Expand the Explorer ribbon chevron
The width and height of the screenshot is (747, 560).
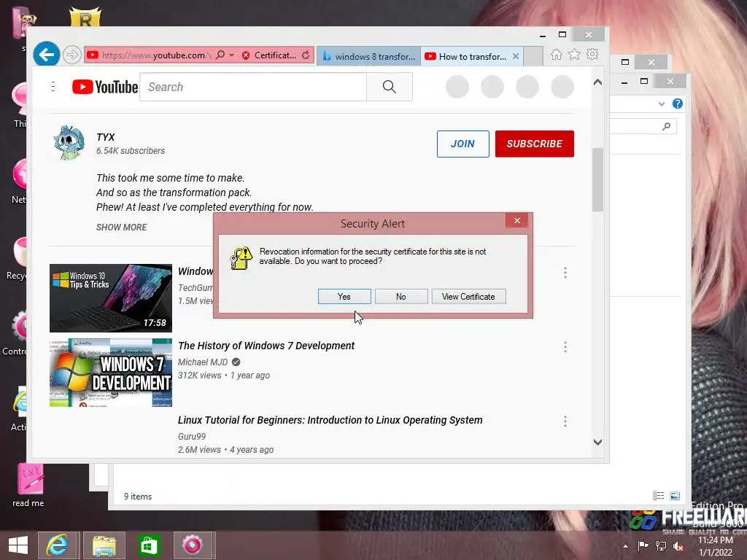coord(661,104)
